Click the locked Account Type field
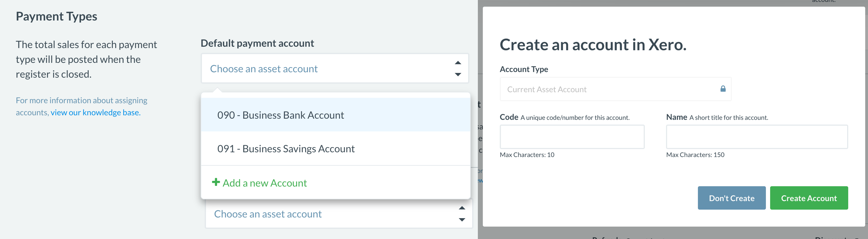This screenshot has width=868, height=239. (x=615, y=89)
